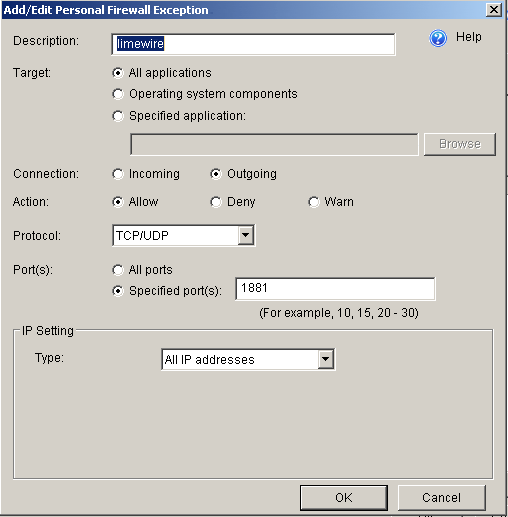Click Cancel to discard changes

coord(441,498)
